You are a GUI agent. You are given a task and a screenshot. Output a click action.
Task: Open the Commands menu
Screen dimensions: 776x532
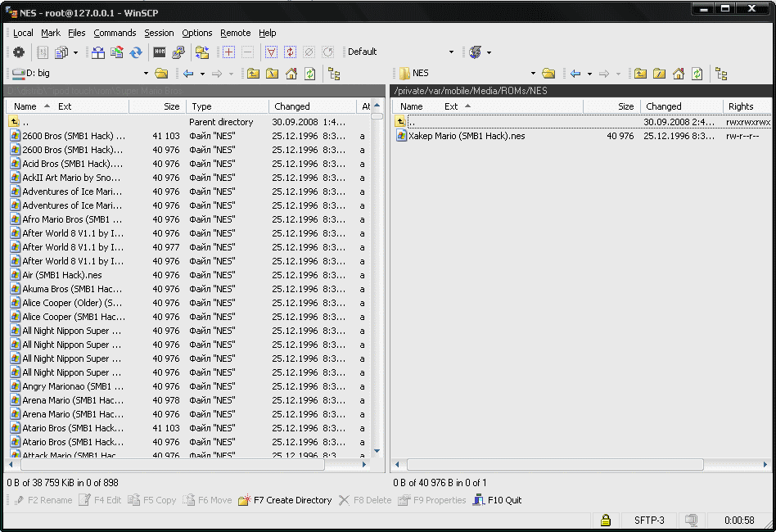pos(115,33)
